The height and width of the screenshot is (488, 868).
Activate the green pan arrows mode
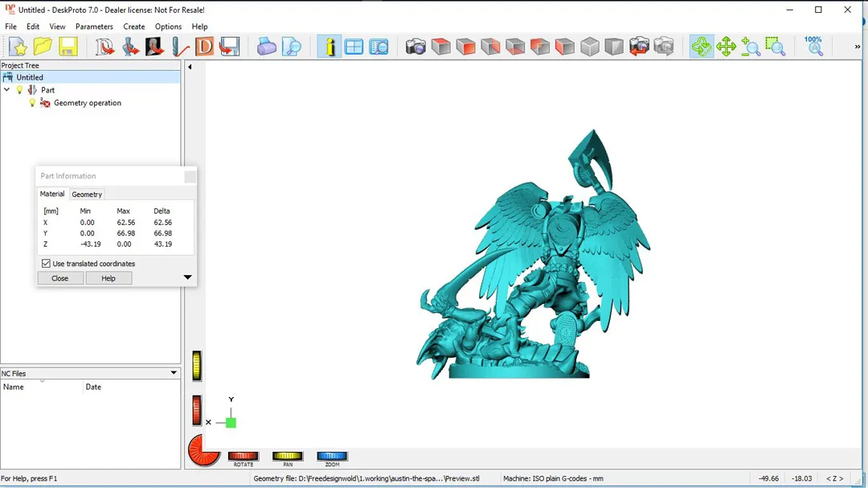[726, 47]
